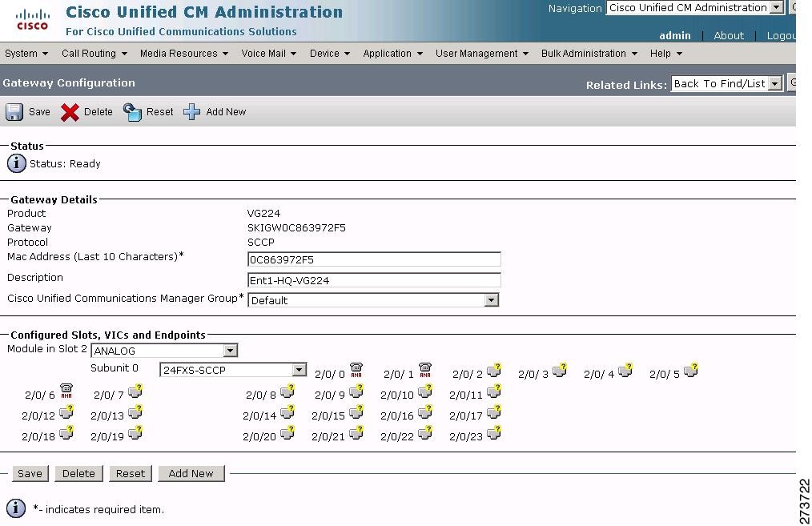Click the bottom Reset button
The height and width of the screenshot is (526, 812).
(x=131, y=473)
